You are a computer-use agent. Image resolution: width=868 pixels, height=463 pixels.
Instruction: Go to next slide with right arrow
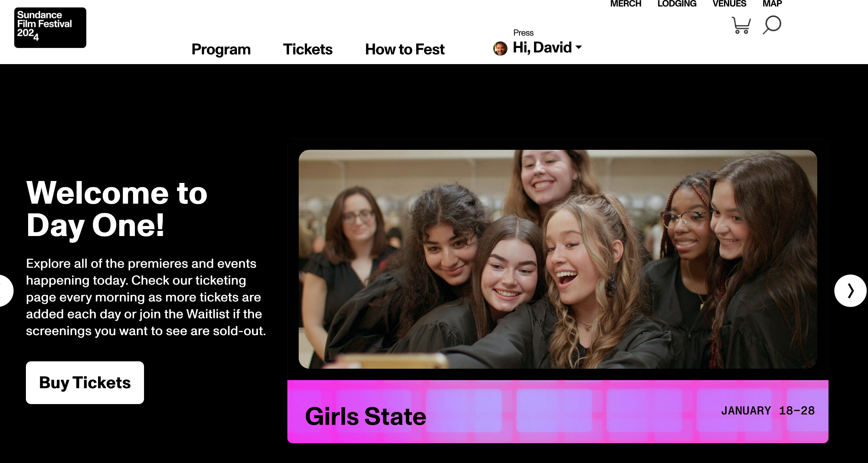pos(850,291)
